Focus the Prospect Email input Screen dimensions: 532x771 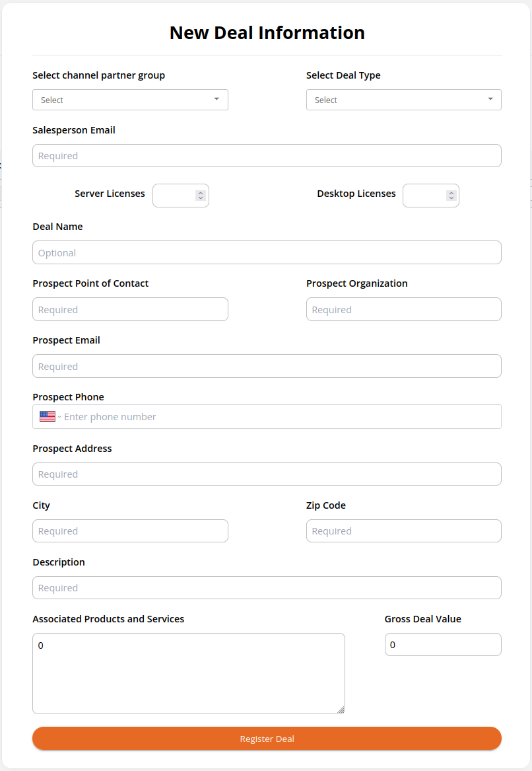(267, 366)
